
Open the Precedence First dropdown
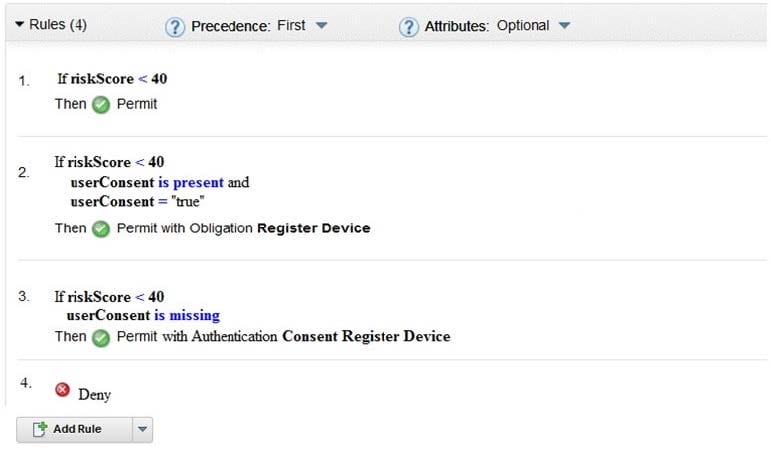[320, 26]
